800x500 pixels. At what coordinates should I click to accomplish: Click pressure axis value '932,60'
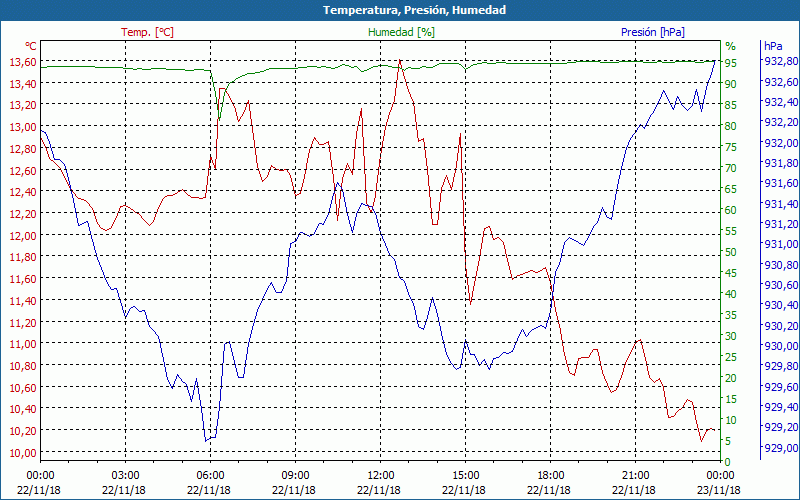[780, 82]
